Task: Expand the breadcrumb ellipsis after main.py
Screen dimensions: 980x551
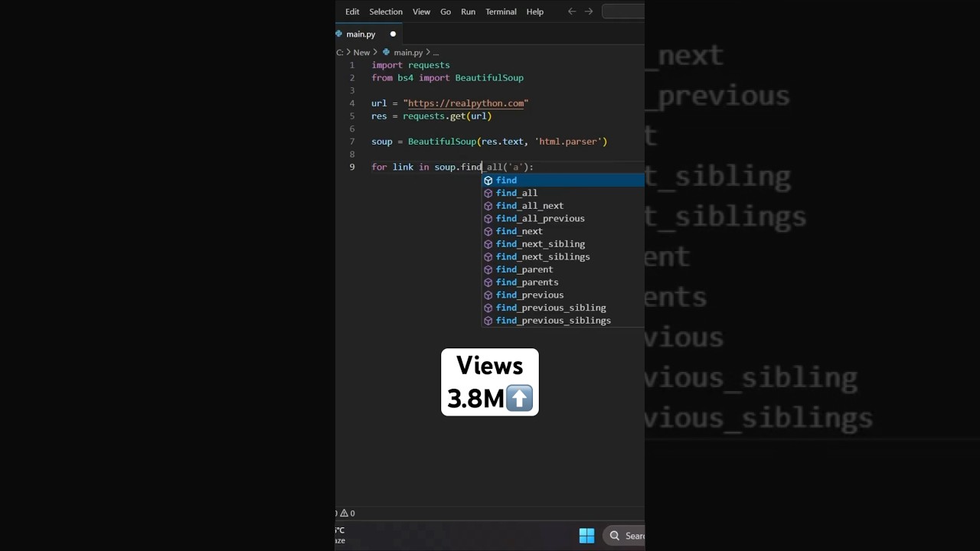Action: pos(436,53)
